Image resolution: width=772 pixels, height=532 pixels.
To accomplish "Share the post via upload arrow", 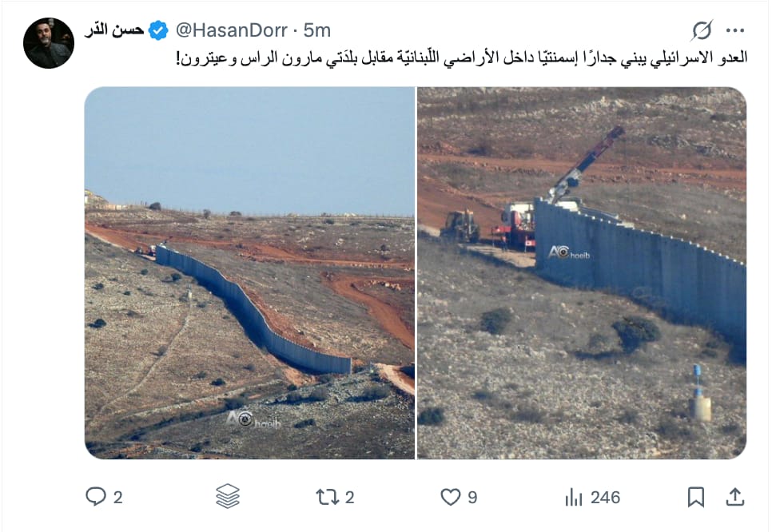I will point(734,497).
